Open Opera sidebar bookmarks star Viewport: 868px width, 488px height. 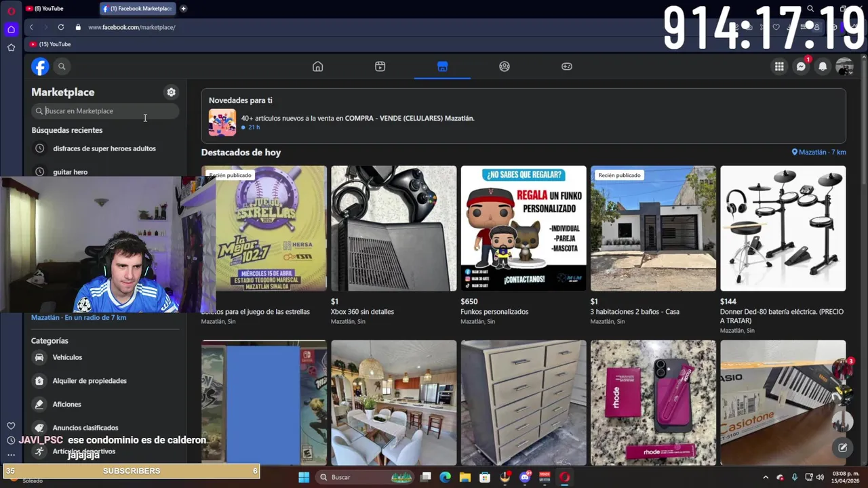tap(11, 47)
